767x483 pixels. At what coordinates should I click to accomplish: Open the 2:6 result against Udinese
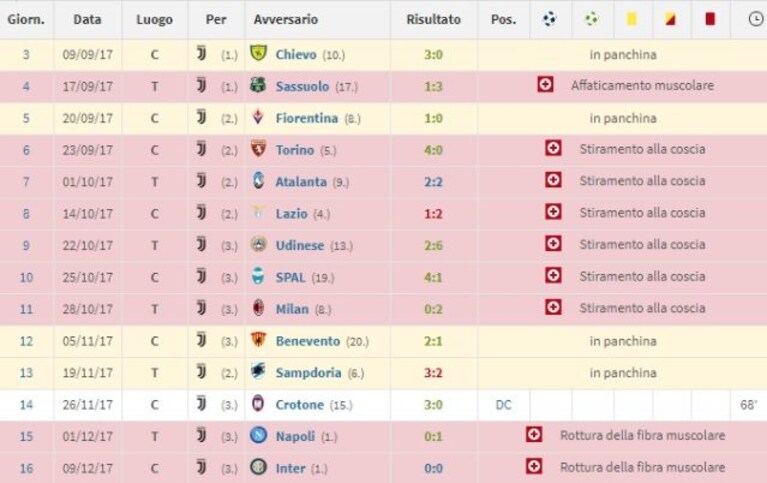click(433, 246)
